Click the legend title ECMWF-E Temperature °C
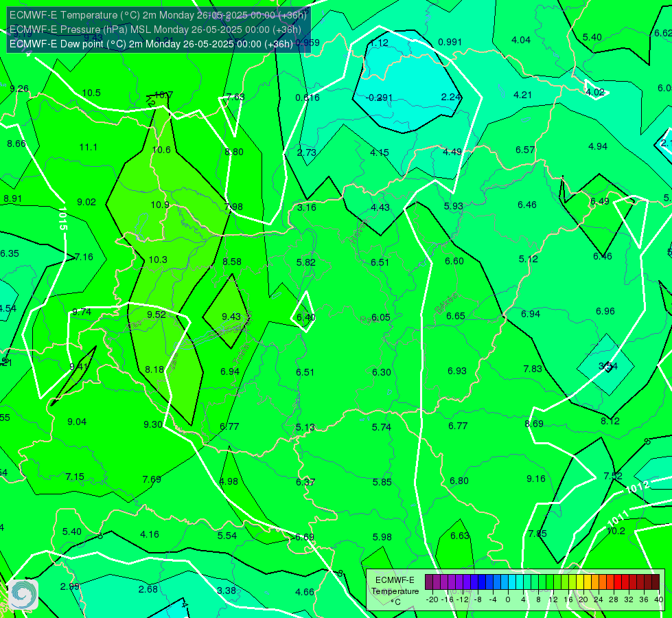This screenshot has height=618, width=672. [395, 591]
